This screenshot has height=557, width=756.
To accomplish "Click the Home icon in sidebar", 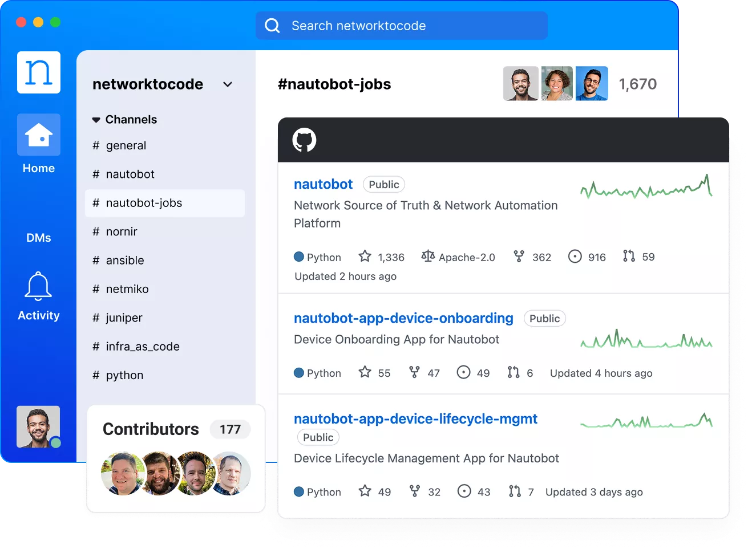I will [x=39, y=135].
